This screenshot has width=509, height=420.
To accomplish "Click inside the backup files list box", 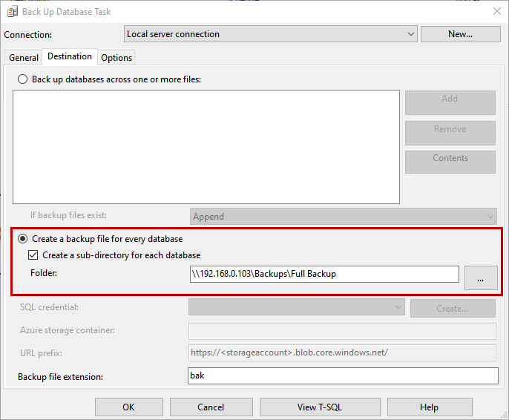I will pyautogui.click(x=206, y=147).
